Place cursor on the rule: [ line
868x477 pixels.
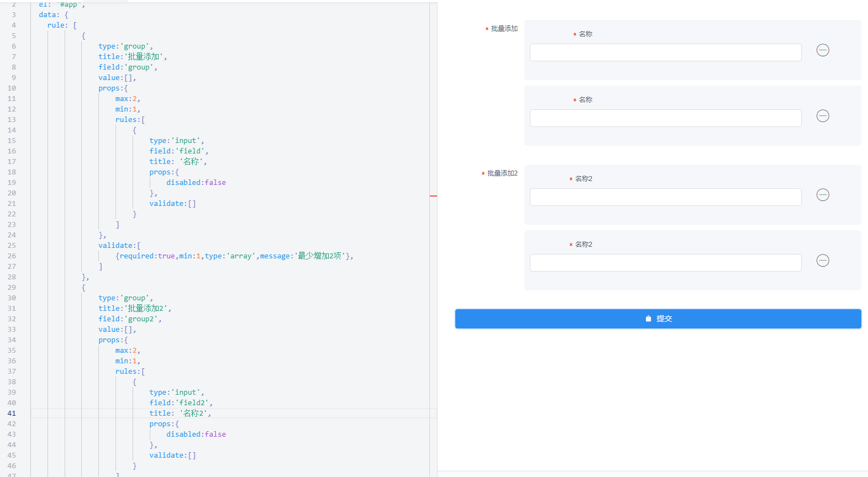[62, 25]
